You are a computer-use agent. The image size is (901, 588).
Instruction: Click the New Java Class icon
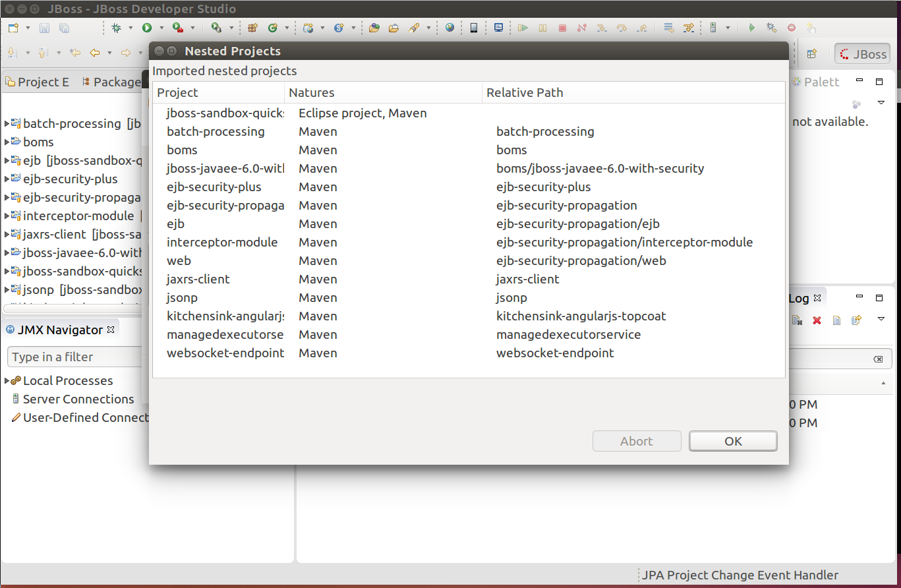pos(273,28)
